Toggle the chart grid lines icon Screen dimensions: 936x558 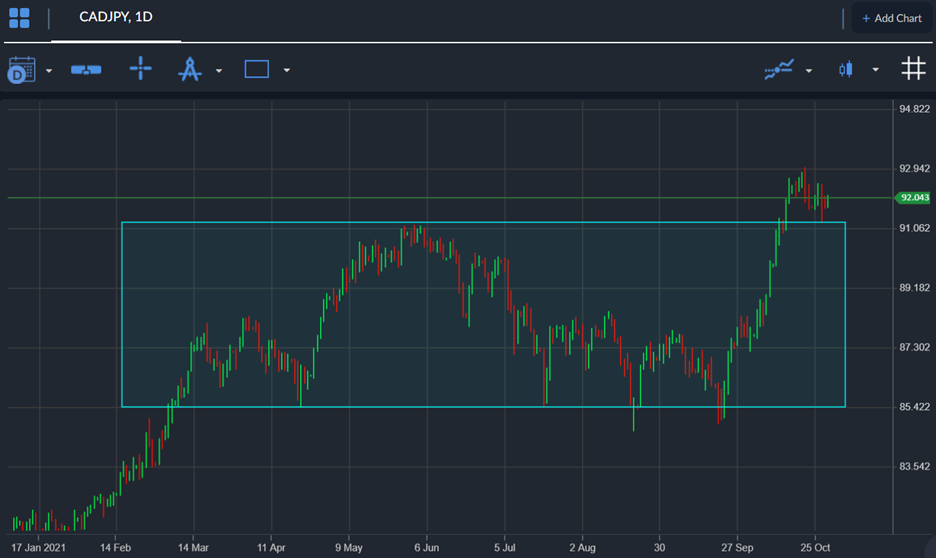913,69
